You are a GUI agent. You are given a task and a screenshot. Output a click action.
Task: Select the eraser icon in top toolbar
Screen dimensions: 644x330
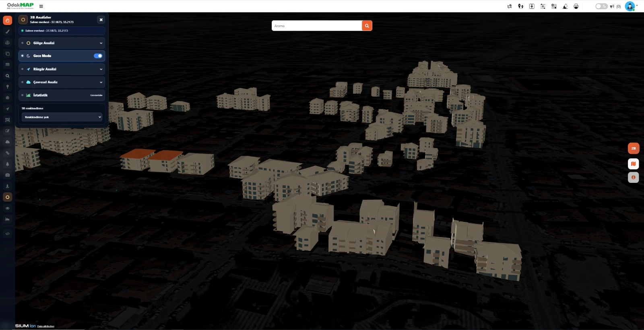tap(565, 6)
